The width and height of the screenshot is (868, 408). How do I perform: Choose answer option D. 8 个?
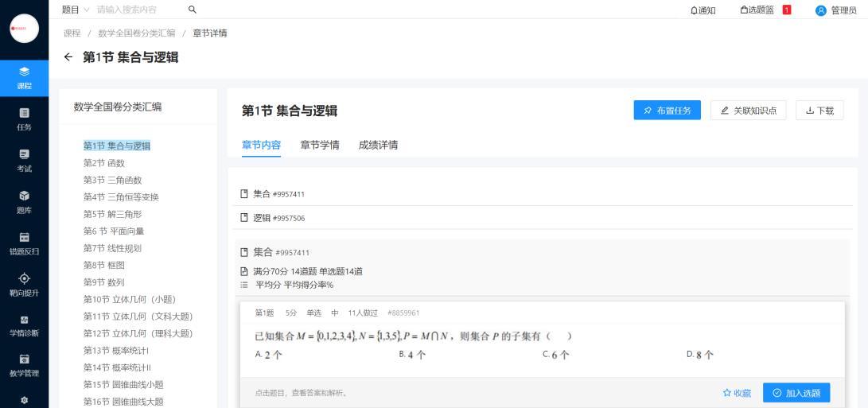[699, 355]
